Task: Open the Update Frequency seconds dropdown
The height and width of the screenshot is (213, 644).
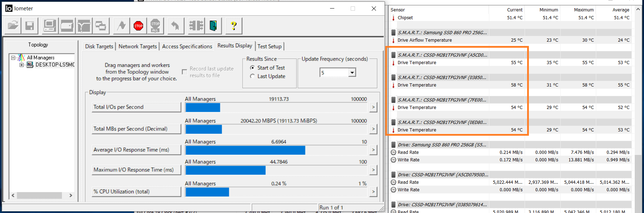Action: 352,73
